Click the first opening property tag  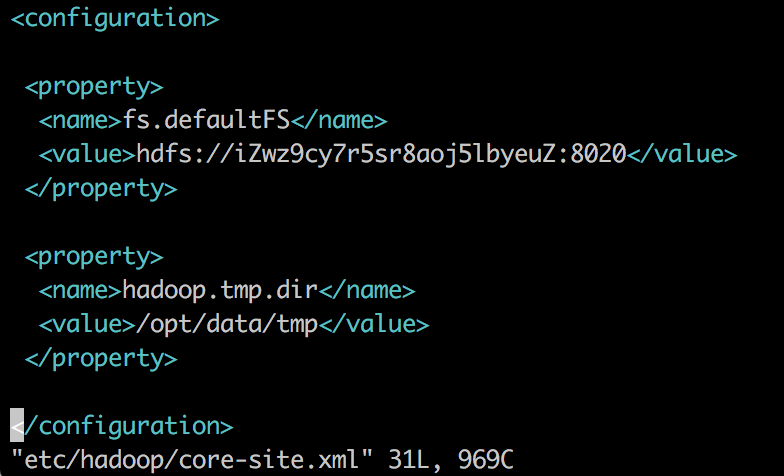94,88
